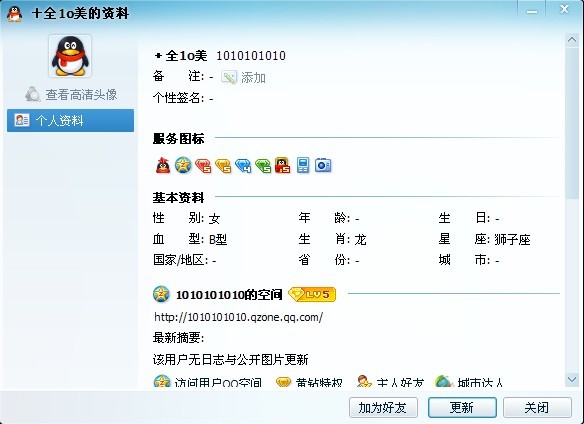Open the red diamond level 5 icon

203,166
